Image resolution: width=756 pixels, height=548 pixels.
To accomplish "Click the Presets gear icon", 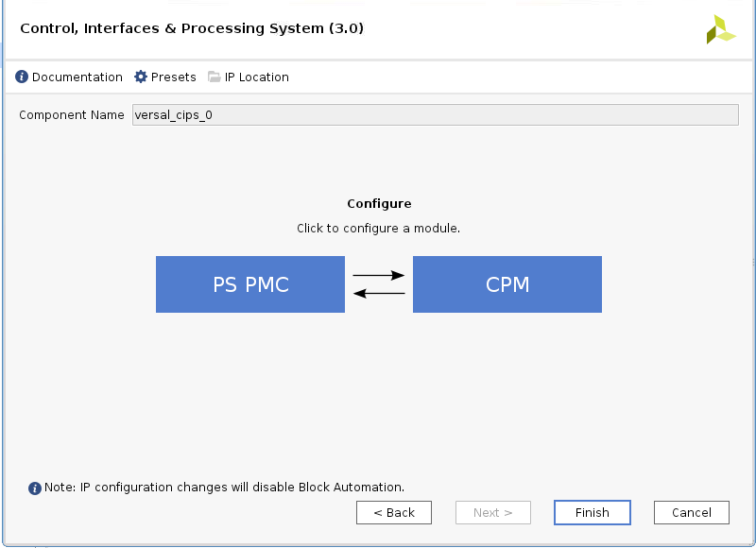I will tap(140, 77).
